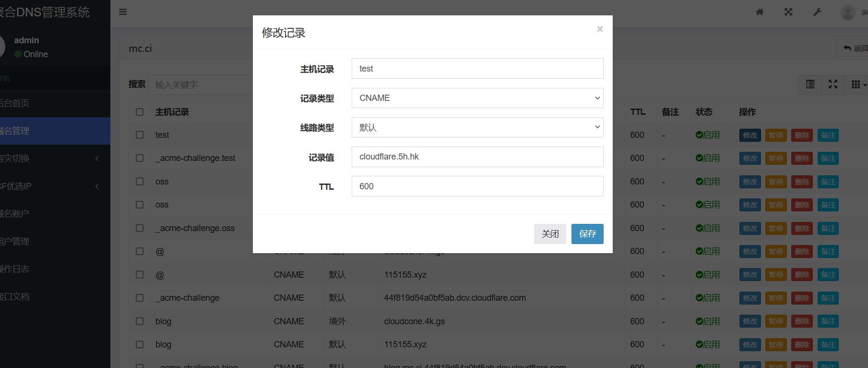Click 删除 in the _acme-challenge row
Image resolution: width=868 pixels, height=368 pixels.
[802, 298]
